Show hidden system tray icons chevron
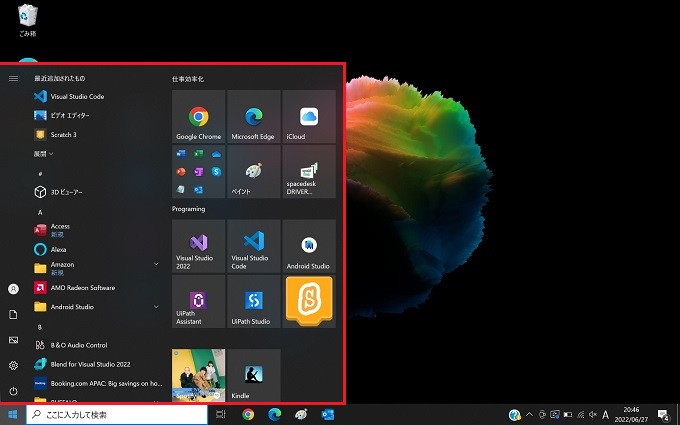This screenshot has width=680, height=425. (x=529, y=414)
